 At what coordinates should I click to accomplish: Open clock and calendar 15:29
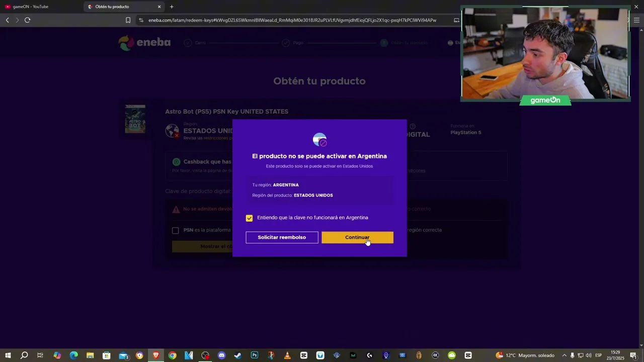tap(615, 355)
